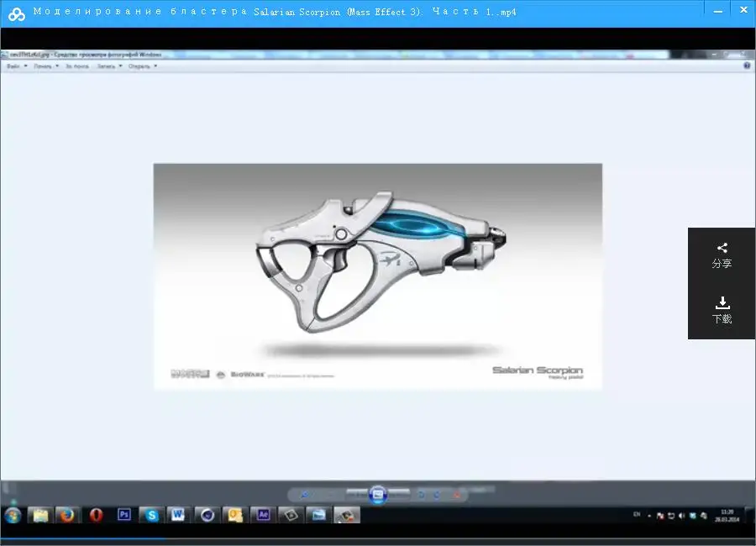This screenshot has height=546, width=756.
Task: Seek using the video progress bar at bottom
Action: pyautogui.click(x=378, y=538)
